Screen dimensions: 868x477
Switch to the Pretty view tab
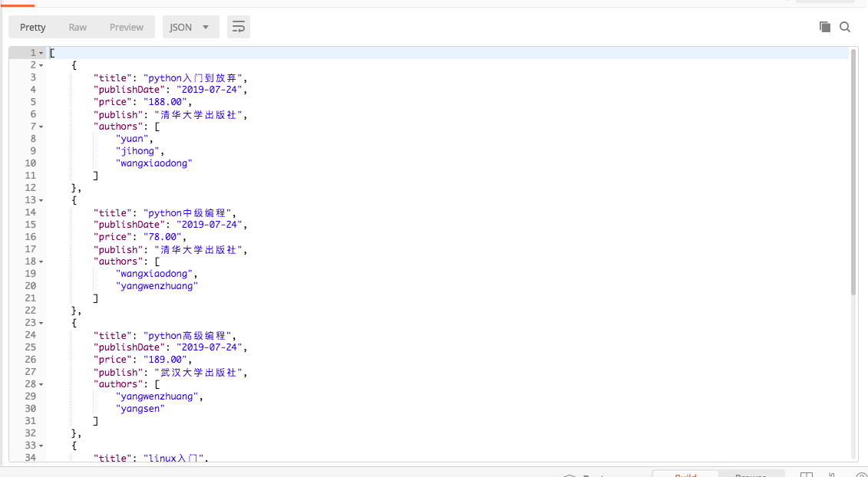(x=33, y=27)
